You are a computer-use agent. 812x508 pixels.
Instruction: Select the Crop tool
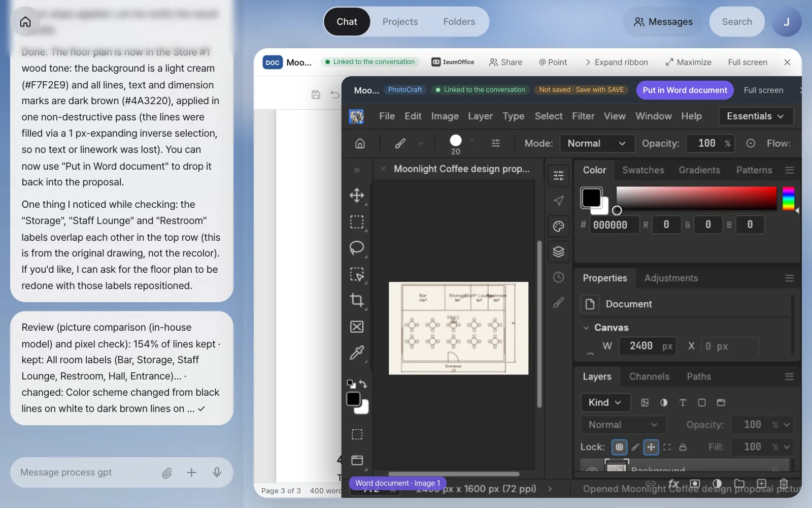coord(357,300)
